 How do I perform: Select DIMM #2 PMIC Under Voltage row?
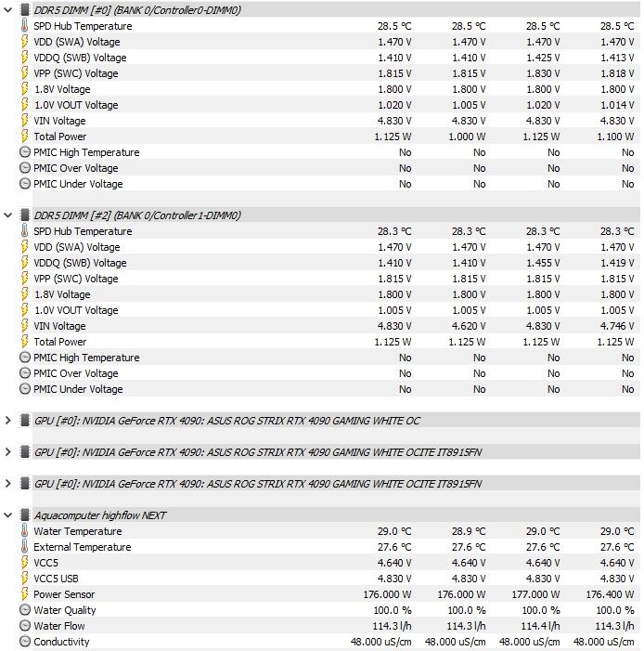(x=328, y=389)
